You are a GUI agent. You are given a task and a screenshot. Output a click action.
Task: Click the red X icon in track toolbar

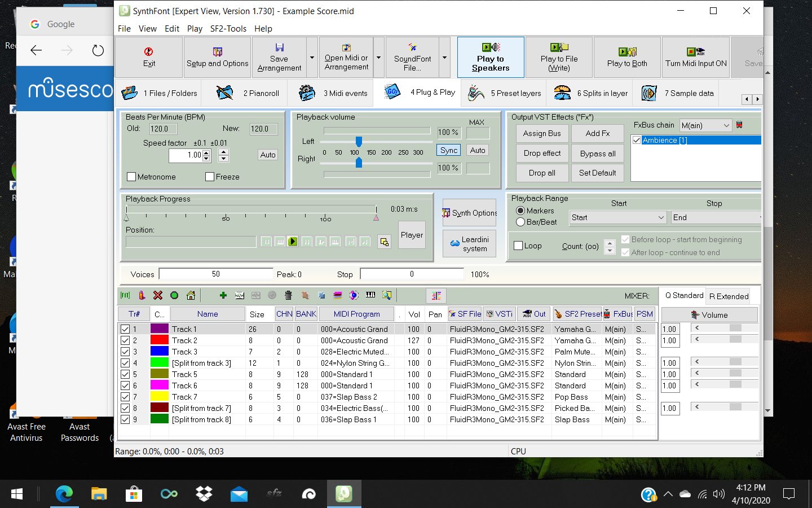click(158, 295)
